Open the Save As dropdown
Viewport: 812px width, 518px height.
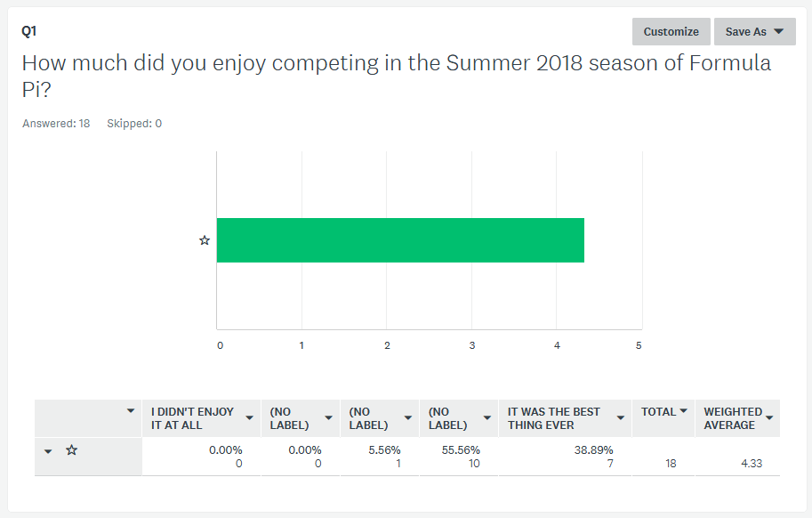click(754, 32)
